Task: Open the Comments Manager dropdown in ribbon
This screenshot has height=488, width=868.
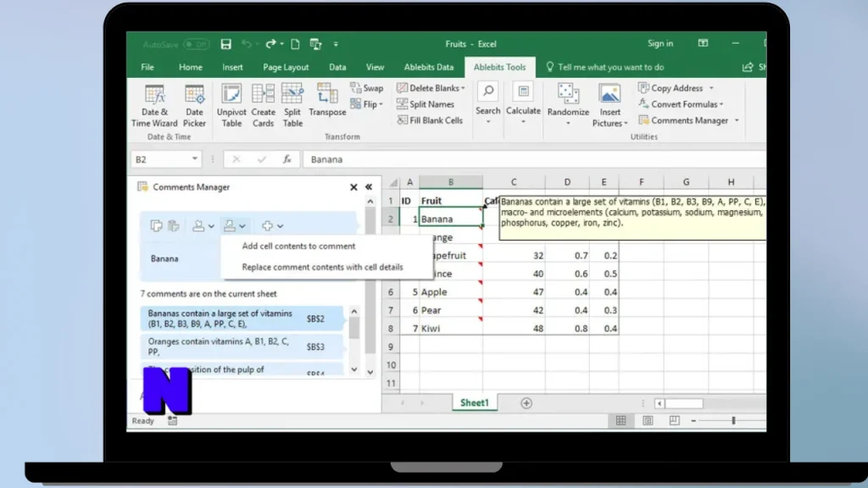Action: (x=737, y=120)
